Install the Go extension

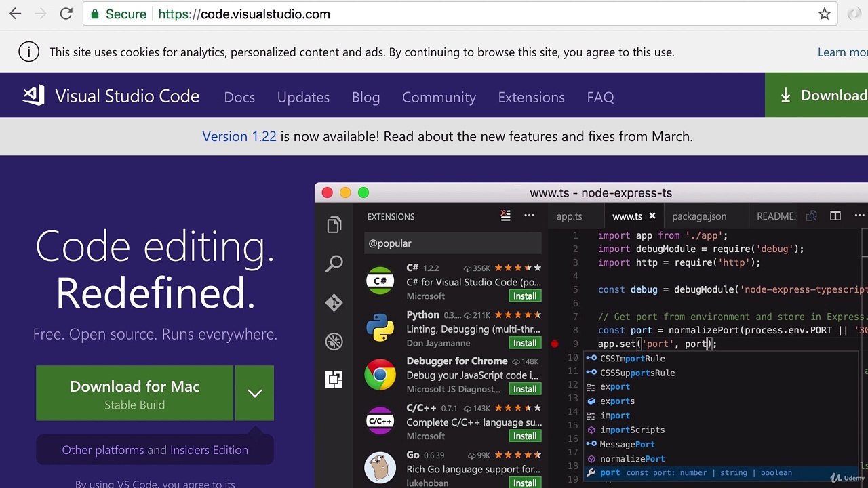525,483
